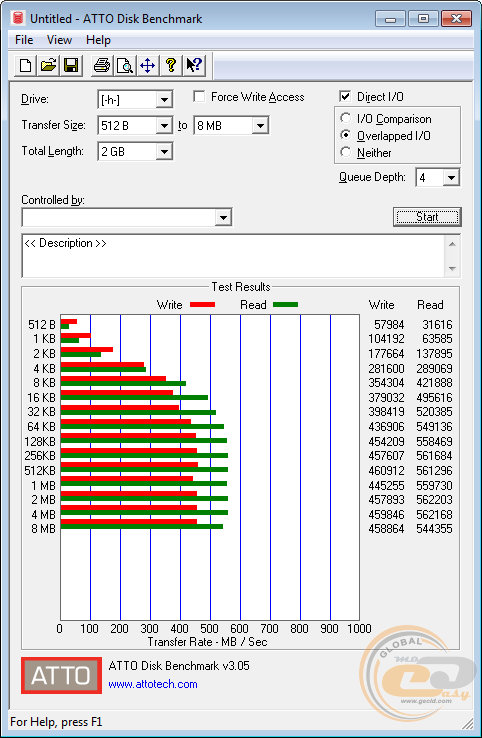Click the 2 MB read value 562203

click(434, 499)
